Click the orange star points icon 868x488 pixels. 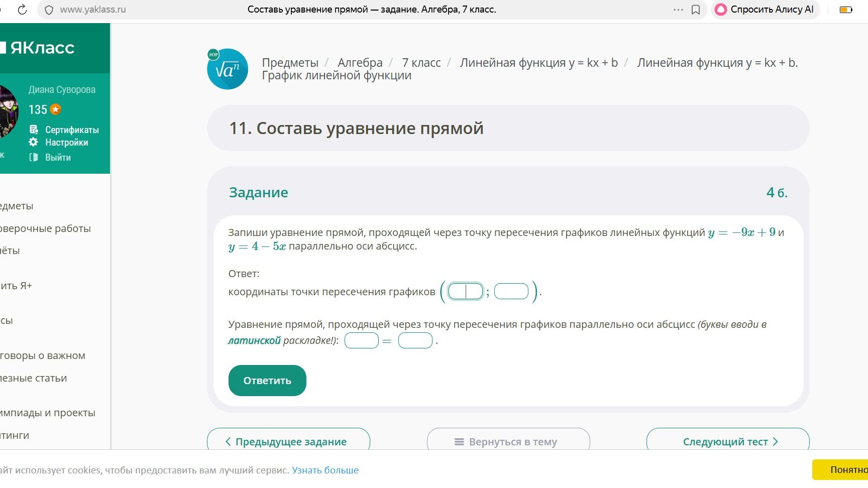[x=56, y=109]
